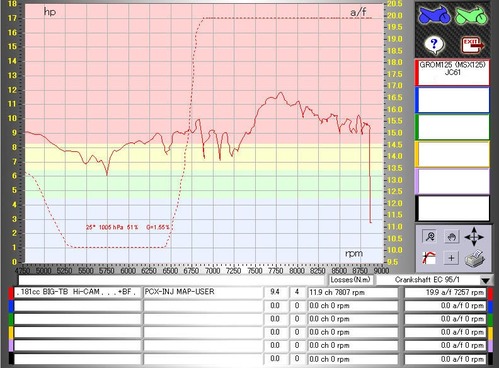This screenshot has width=499, height=368.
Task: Click the four-arrow move icon
Action: (x=474, y=237)
